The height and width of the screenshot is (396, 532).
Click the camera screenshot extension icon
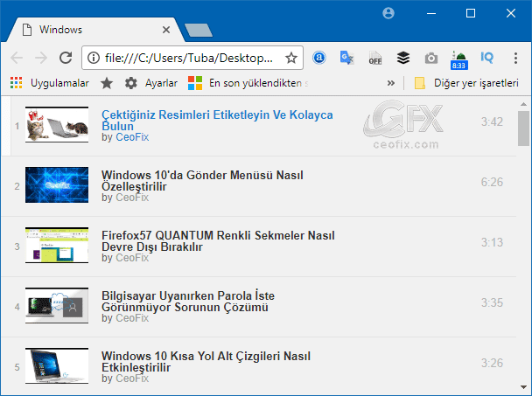tap(431, 59)
